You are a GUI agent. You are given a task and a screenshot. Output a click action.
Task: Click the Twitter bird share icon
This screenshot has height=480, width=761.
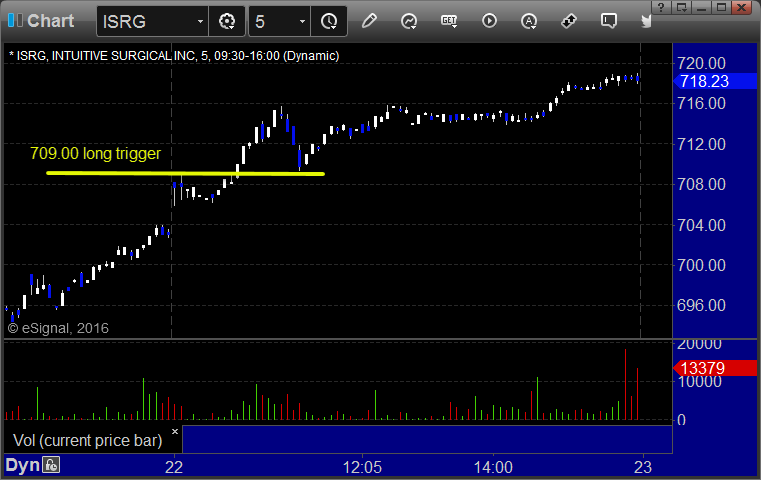click(646, 21)
